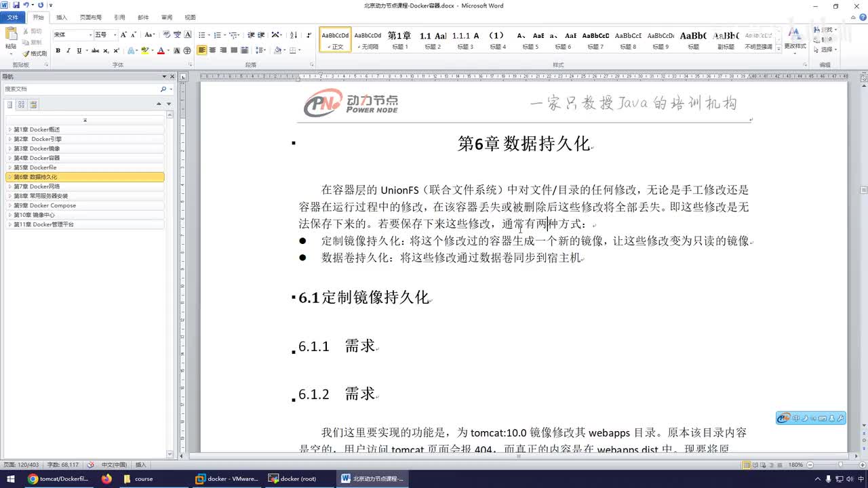Switch to the Insert (插入) tab
The height and width of the screenshot is (488, 868).
click(x=62, y=18)
